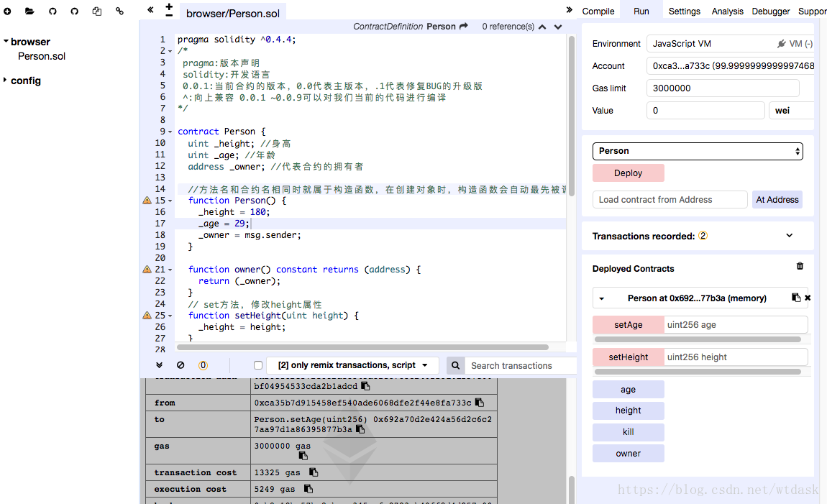Switch to the Compile tab
This screenshot has width=827, height=504.
point(598,11)
